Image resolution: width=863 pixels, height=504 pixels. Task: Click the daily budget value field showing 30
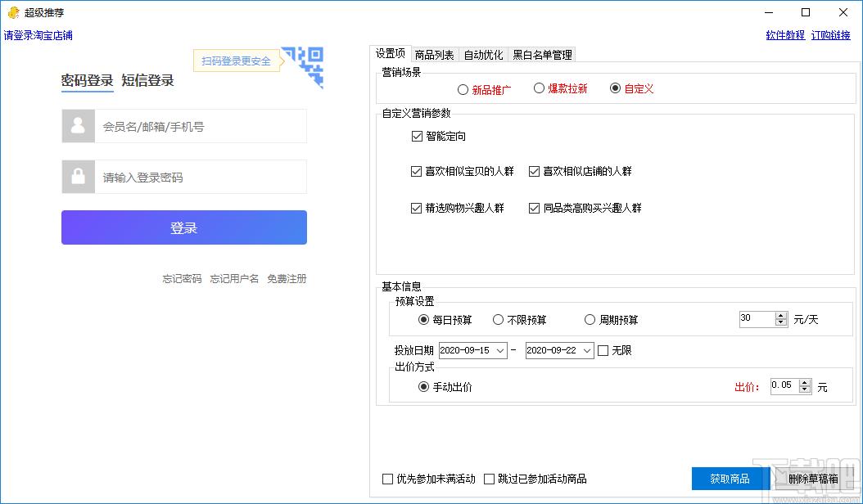pos(757,319)
